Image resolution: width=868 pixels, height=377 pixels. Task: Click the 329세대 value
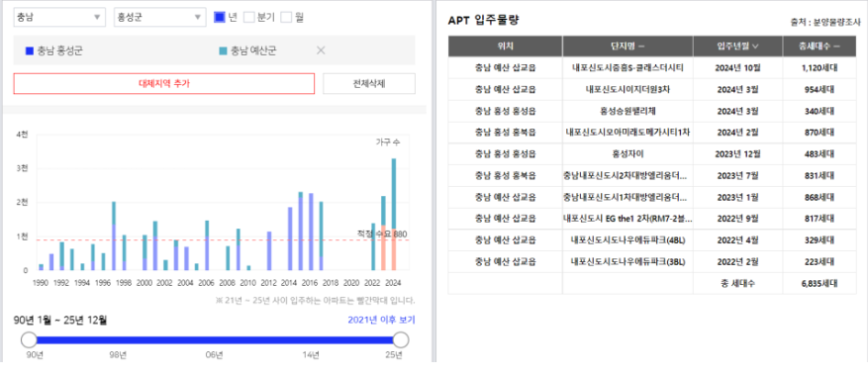[820, 240]
